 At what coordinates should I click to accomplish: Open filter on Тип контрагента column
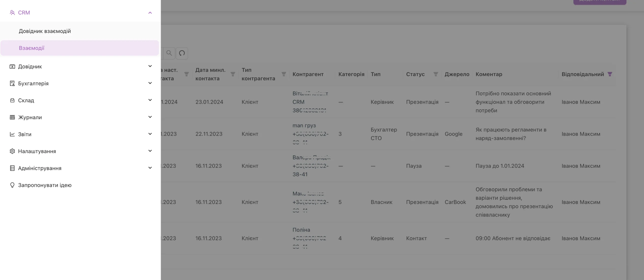284,74
